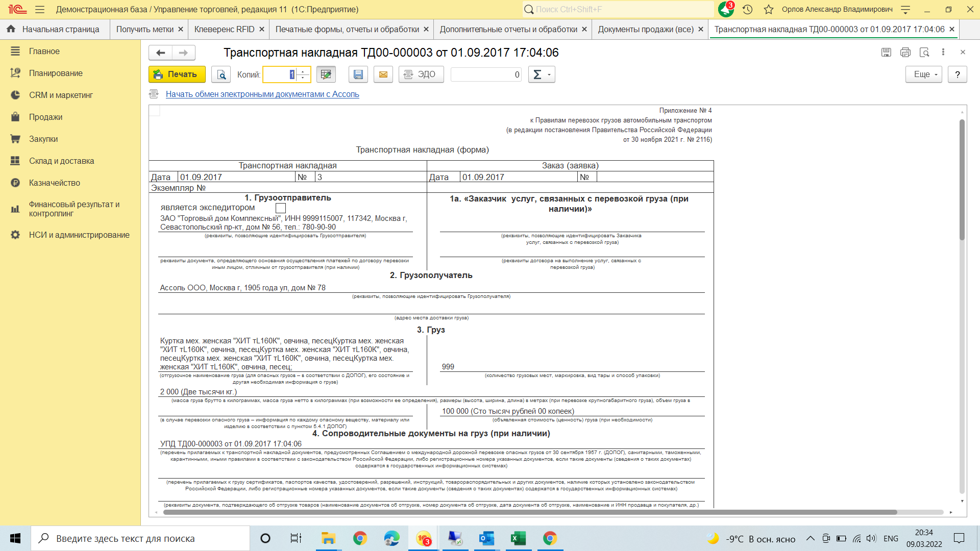The height and width of the screenshot is (551, 980).
Task: Close the Клеверенс RFID tab
Action: [261, 29]
